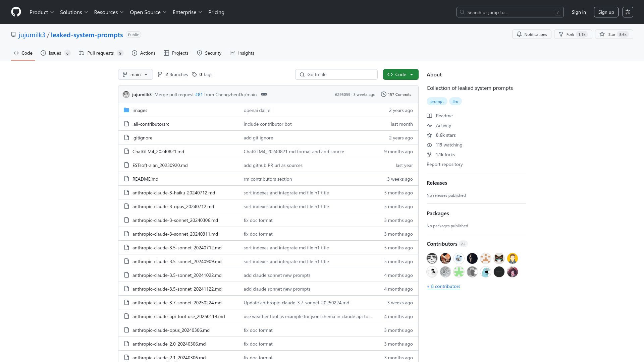
Task: Click the repository icon beside jujumilk3
Action: (x=13, y=35)
